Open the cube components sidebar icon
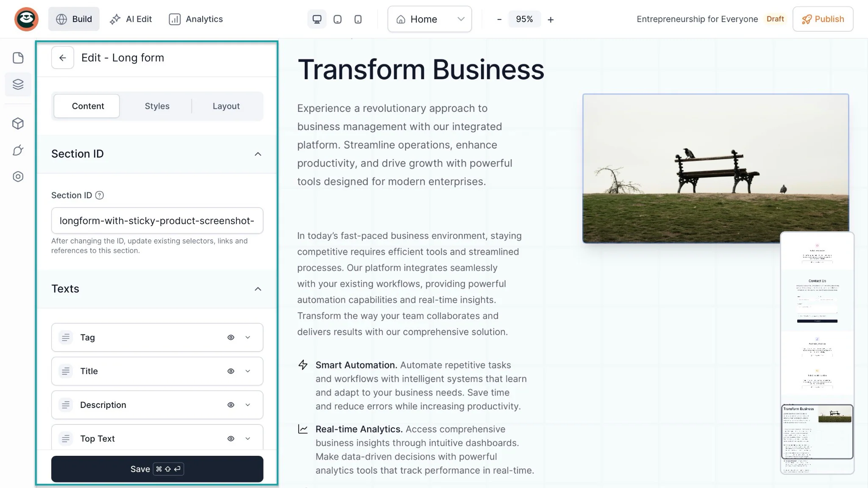 point(18,123)
